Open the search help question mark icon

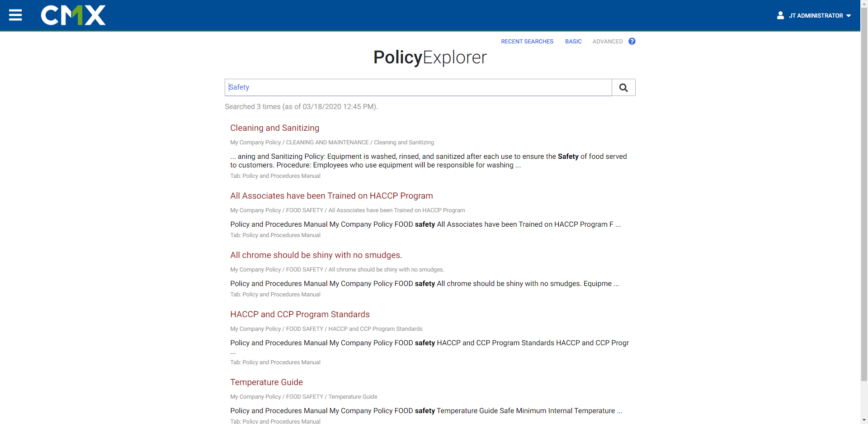click(632, 41)
